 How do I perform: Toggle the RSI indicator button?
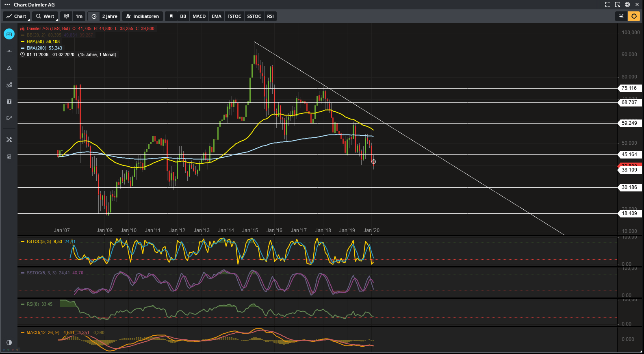pyautogui.click(x=270, y=16)
